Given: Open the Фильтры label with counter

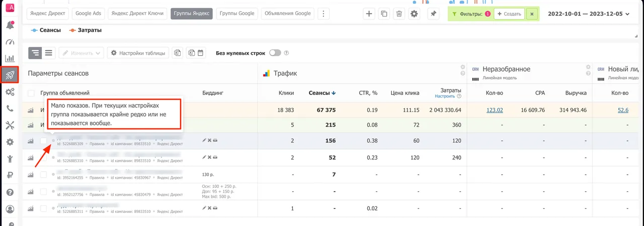Looking at the screenshot, I should point(471,14).
